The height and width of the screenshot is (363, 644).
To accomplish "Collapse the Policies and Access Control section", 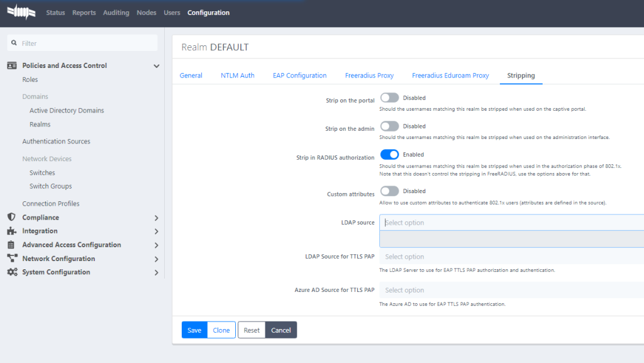I will tap(157, 66).
